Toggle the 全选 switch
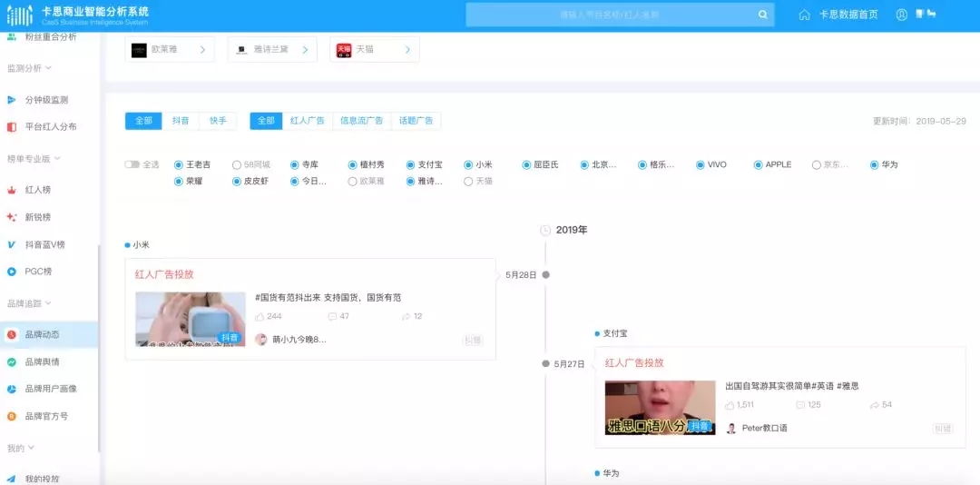Screen dimensions: 980x485 (x=132, y=164)
